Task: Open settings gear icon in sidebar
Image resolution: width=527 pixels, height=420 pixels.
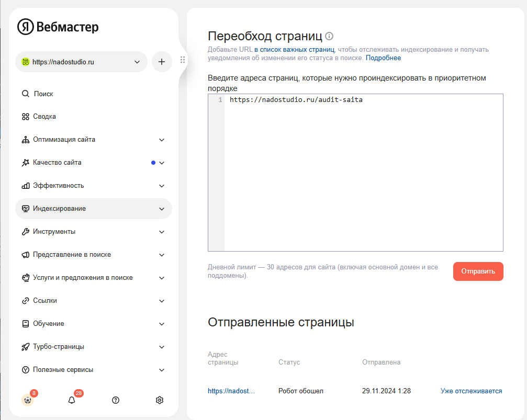Action: pyautogui.click(x=160, y=400)
